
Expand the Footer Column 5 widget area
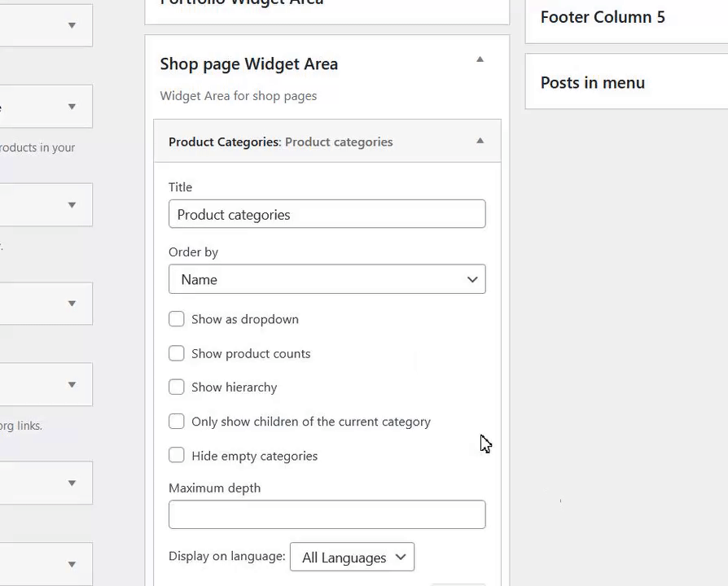click(x=625, y=17)
